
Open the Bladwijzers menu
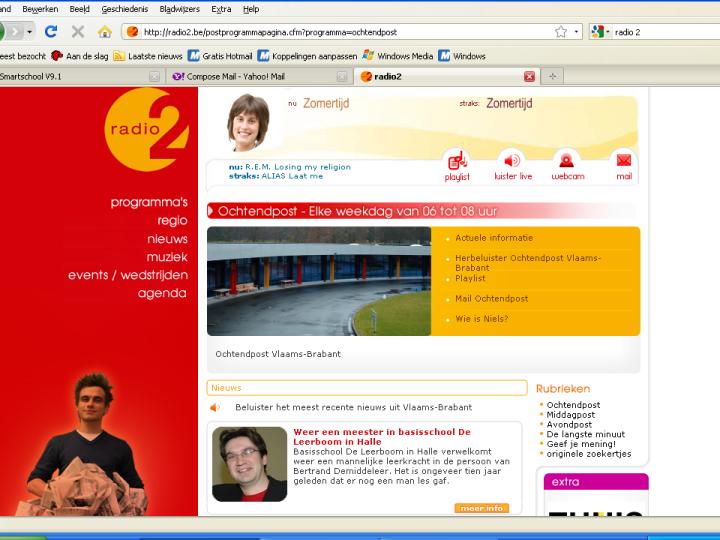click(x=180, y=9)
